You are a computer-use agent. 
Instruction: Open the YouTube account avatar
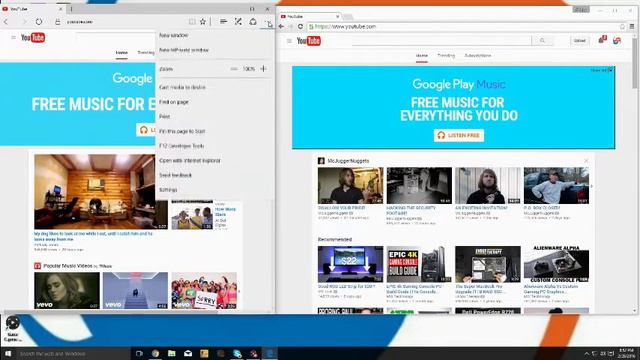click(x=617, y=40)
